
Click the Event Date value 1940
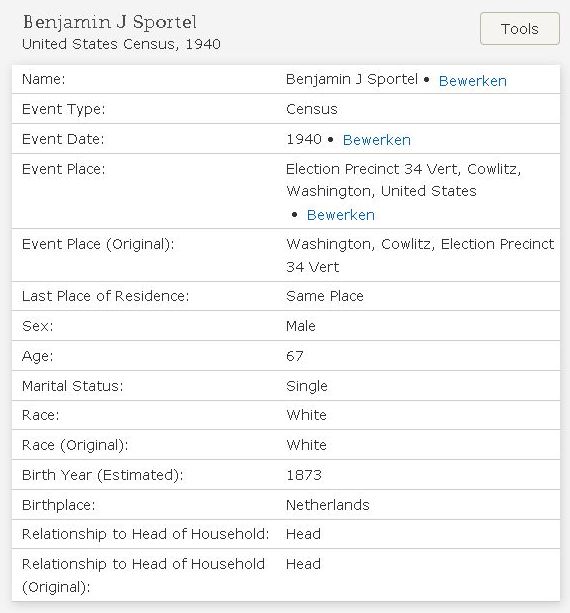304,139
